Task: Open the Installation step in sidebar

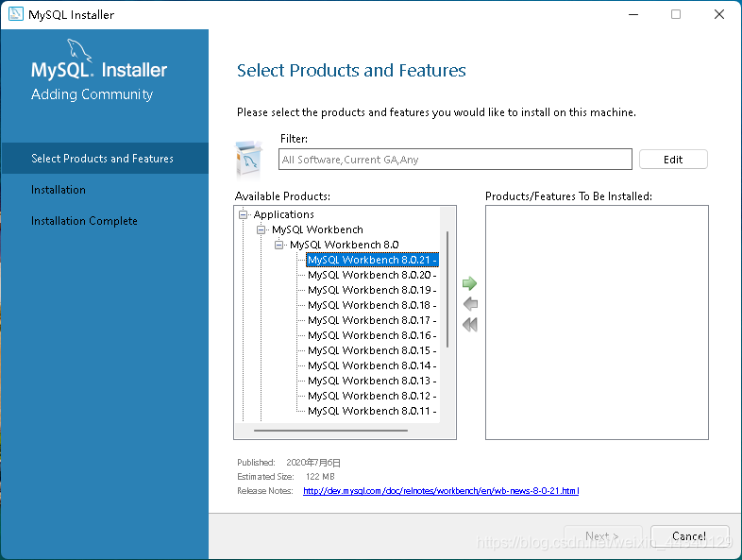Action: point(59,190)
